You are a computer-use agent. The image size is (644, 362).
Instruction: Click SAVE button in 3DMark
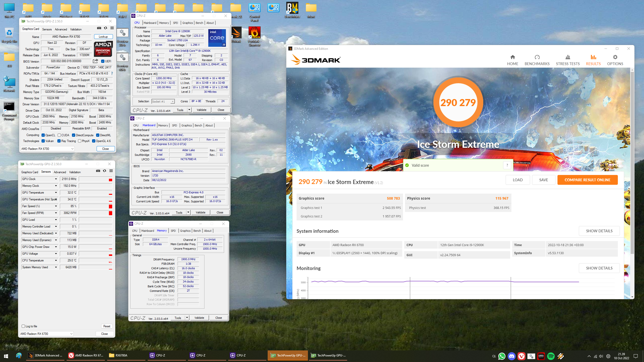[543, 180]
